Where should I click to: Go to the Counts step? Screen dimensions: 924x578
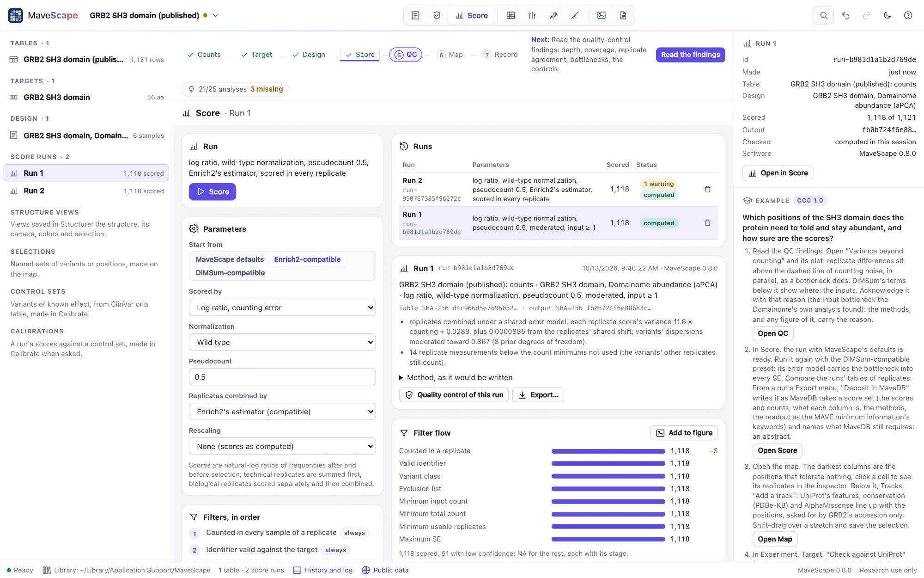point(204,55)
